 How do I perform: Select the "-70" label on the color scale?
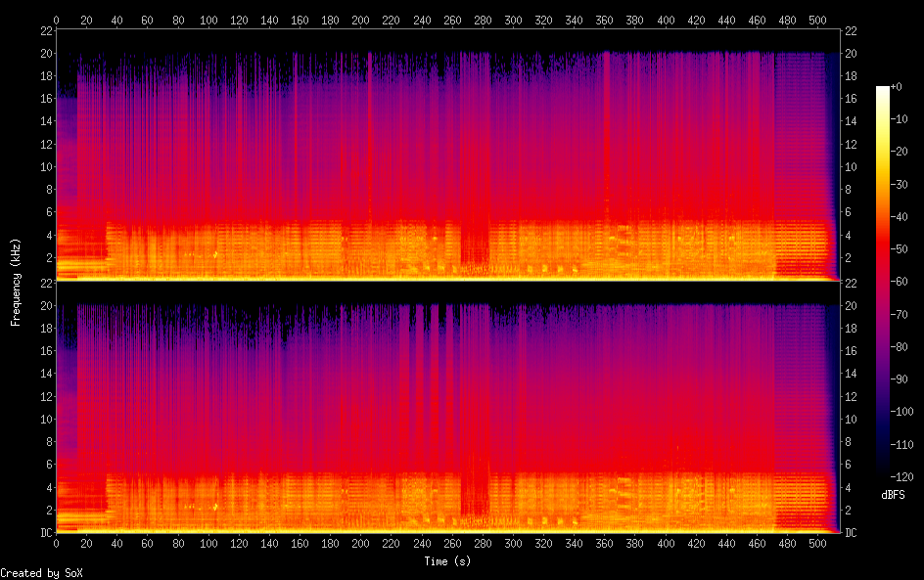(x=900, y=314)
